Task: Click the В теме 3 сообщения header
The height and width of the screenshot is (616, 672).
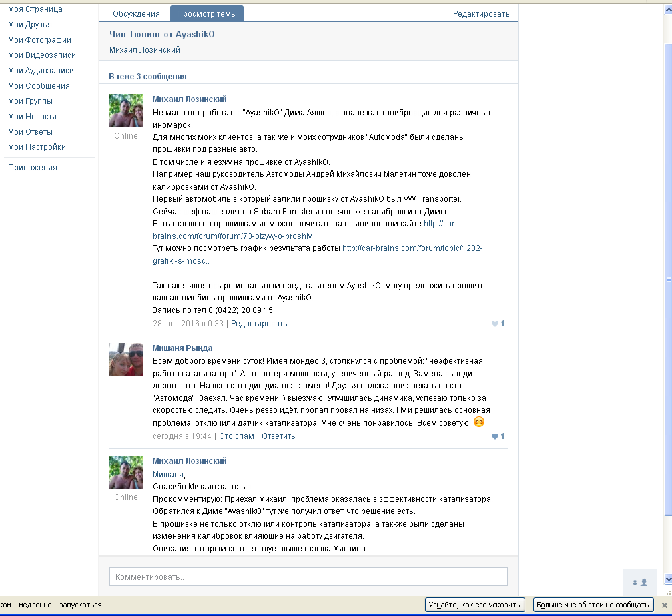Action: coord(147,77)
